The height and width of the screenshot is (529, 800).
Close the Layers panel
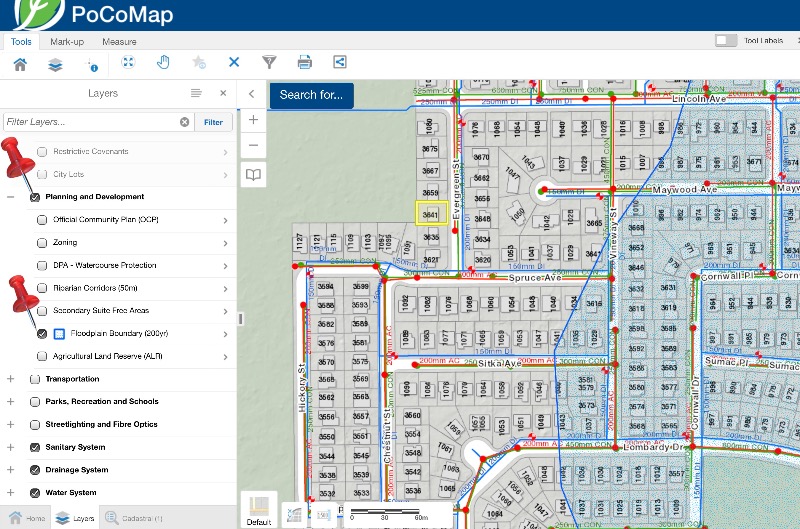tap(223, 93)
